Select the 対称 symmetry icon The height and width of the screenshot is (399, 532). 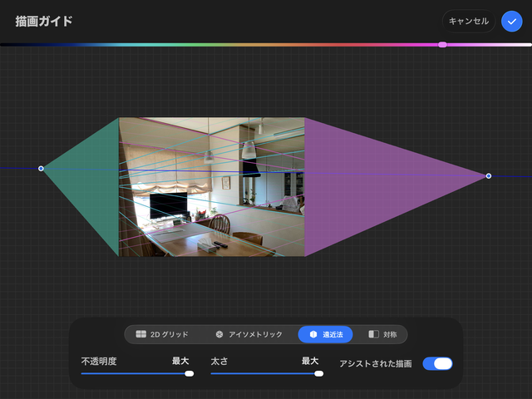[373, 334]
